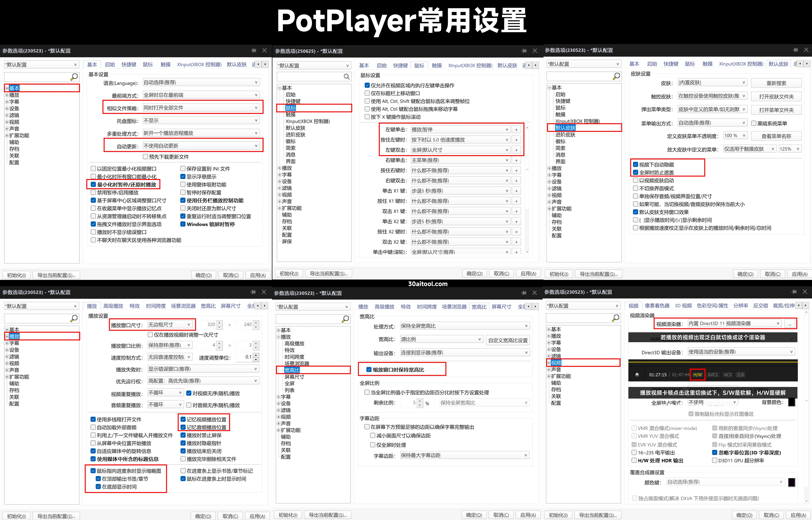Click tab-scroll right arrow in 基本设置 window
This screenshot has width=812, height=520.
[265, 64]
